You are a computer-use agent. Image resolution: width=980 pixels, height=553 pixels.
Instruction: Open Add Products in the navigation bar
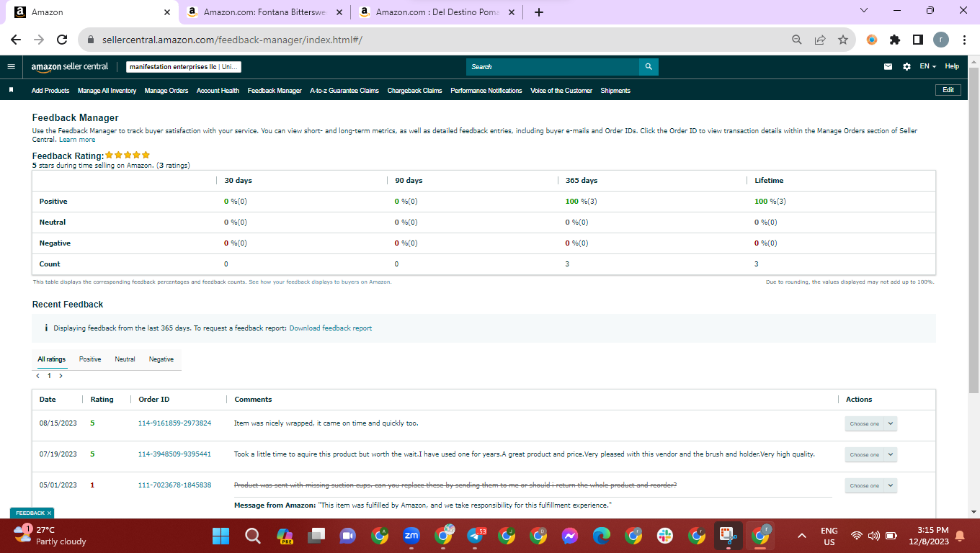coord(50,91)
